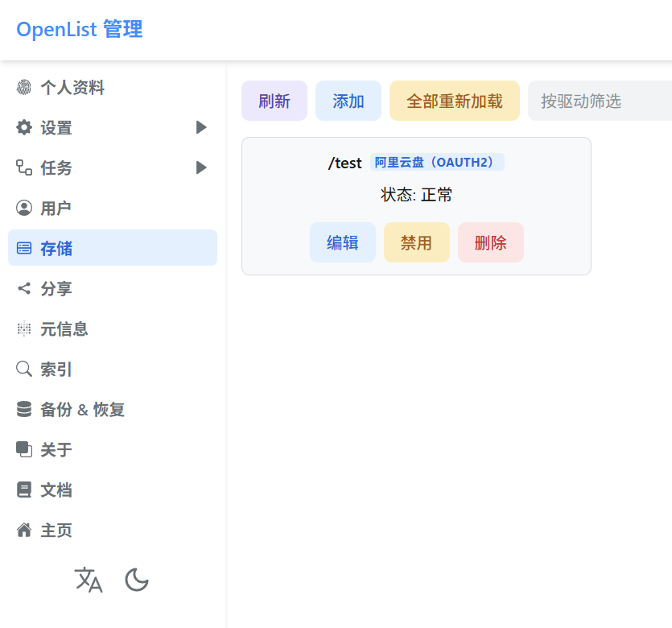Image resolution: width=672 pixels, height=628 pixels.
Task: Click the 个人资料 fingerprint icon
Action: 23,87
